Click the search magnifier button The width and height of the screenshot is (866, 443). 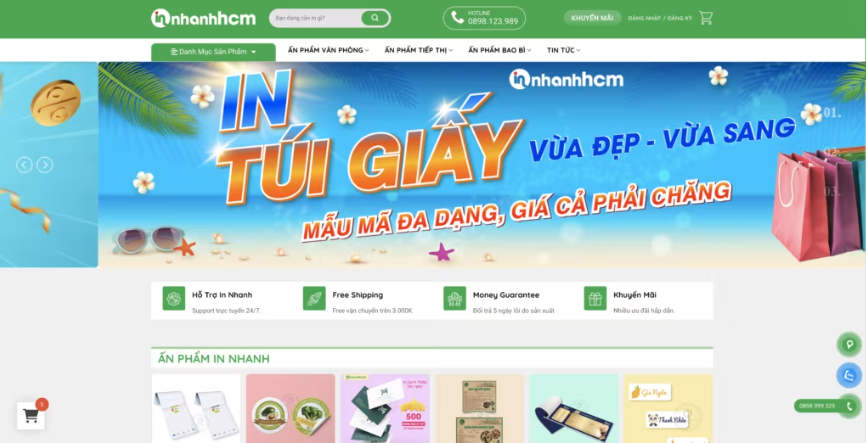coord(375,18)
